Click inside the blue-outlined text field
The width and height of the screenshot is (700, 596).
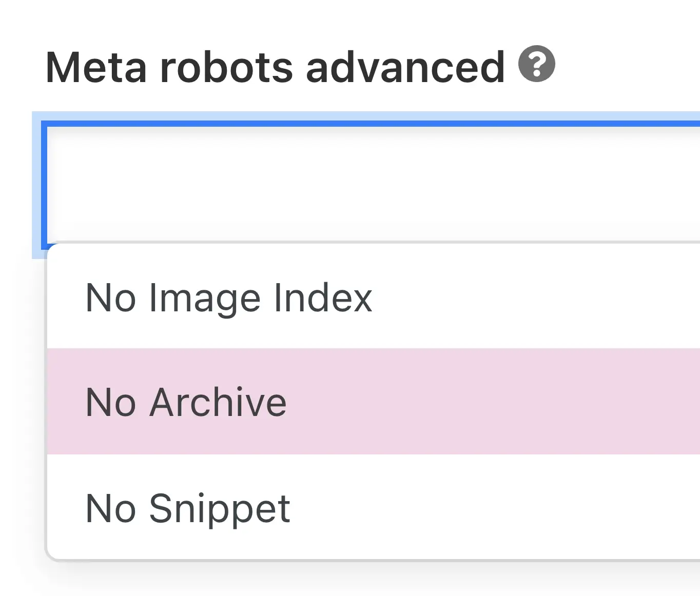359,180
